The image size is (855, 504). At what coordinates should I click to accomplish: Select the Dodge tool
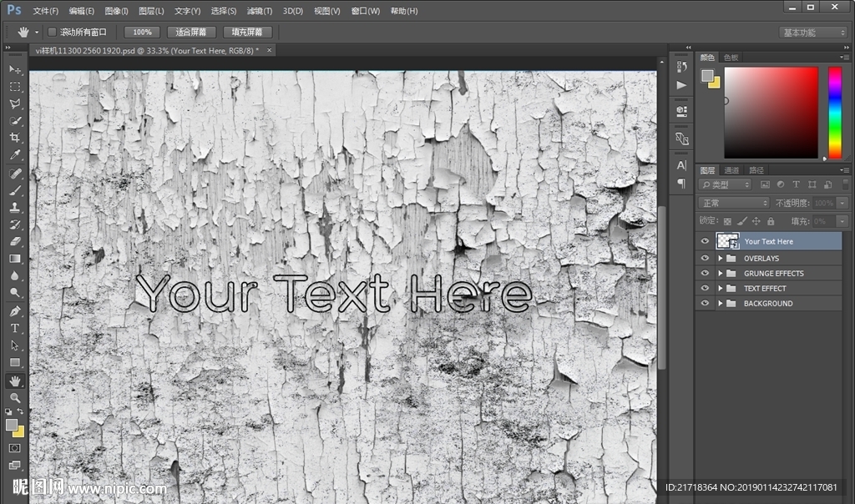tap(15, 293)
